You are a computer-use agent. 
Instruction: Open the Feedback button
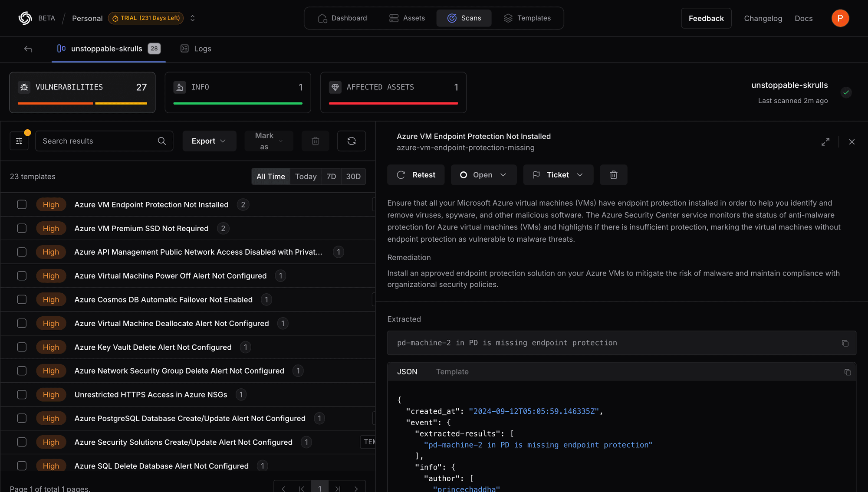click(x=706, y=18)
